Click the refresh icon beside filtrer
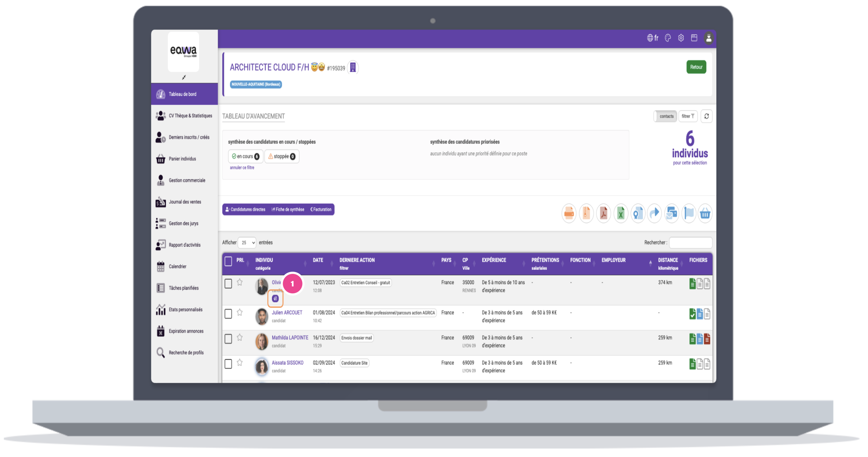The width and height of the screenshot is (868, 457). tap(706, 116)
